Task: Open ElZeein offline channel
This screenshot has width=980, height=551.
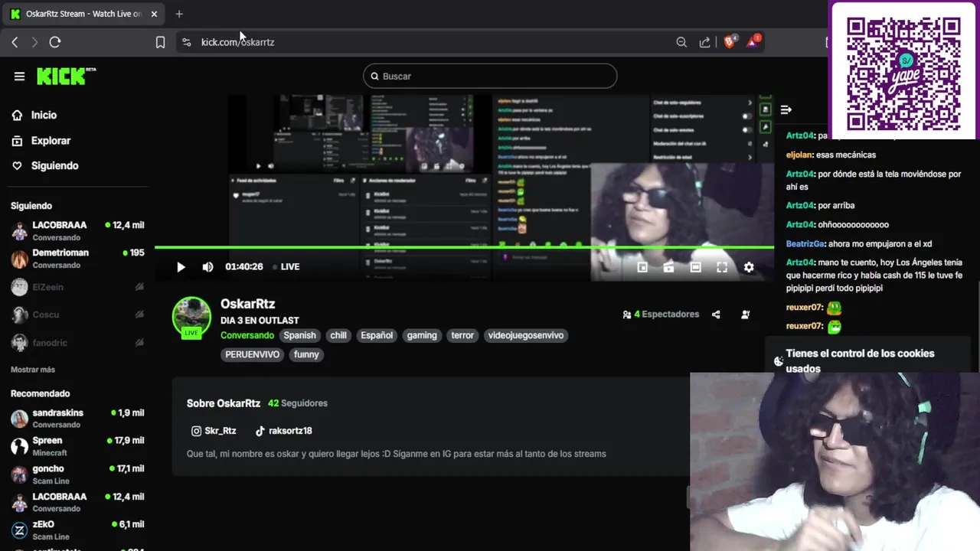Action: coord(77,287)
